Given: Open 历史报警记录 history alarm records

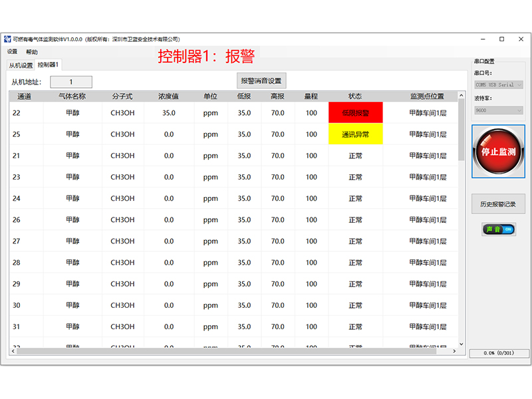Looking at the screenshot, I should [x=497, y=203].
